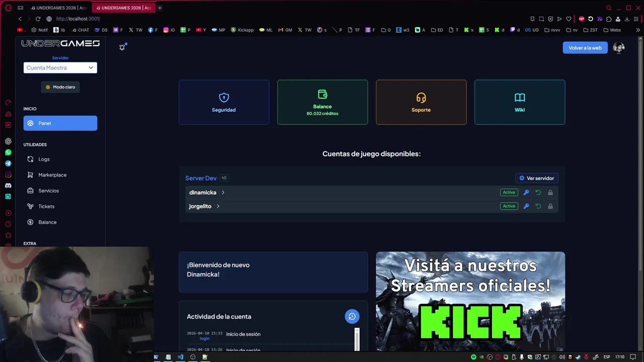
Task: Click the Activa badge for dinamicka
Action: click(509, 193)
